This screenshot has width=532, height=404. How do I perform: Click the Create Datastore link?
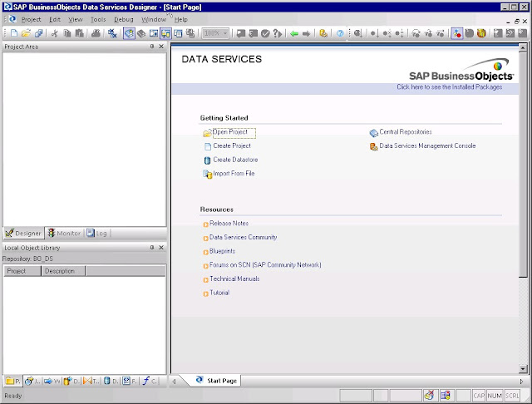click(235, 160)
